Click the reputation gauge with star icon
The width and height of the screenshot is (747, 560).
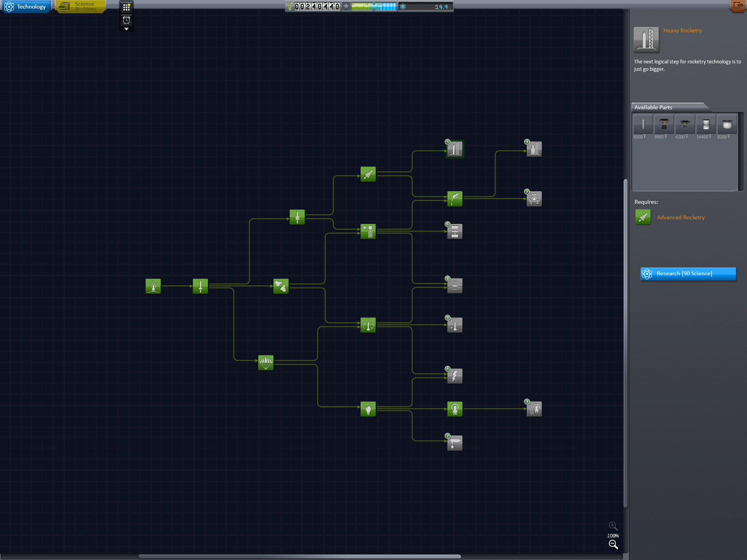pos(370,6)
